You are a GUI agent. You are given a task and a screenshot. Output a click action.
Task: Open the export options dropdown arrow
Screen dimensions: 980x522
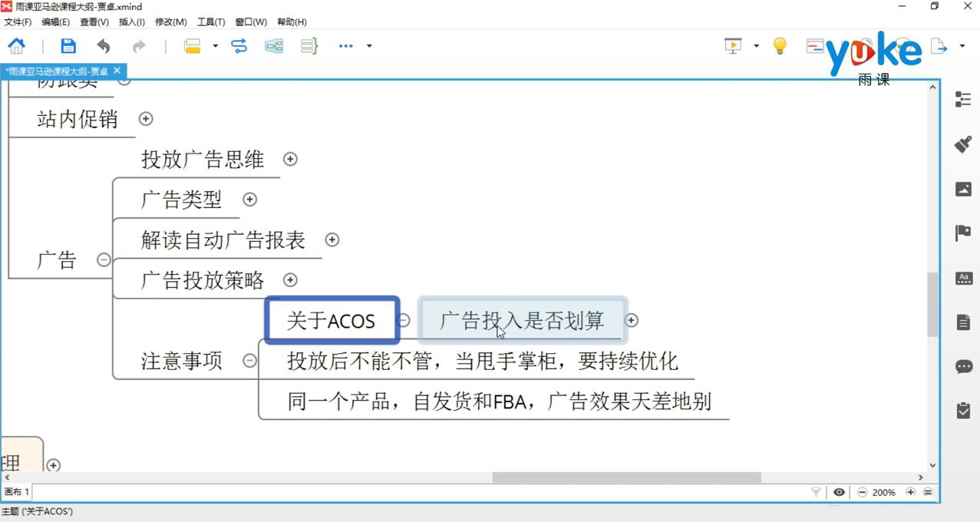[x=962, y=46]
